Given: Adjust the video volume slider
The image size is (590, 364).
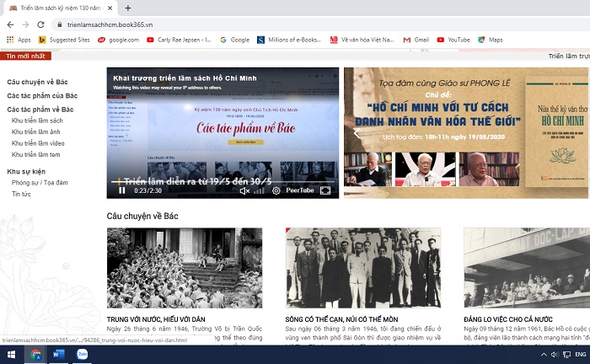Looking at the screenshot, I should 259,191.
